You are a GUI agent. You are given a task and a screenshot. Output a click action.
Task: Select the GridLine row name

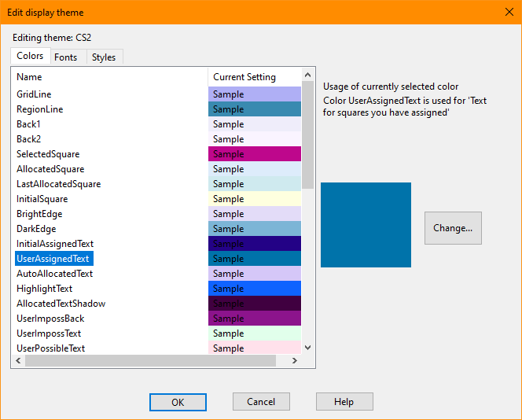34,94
